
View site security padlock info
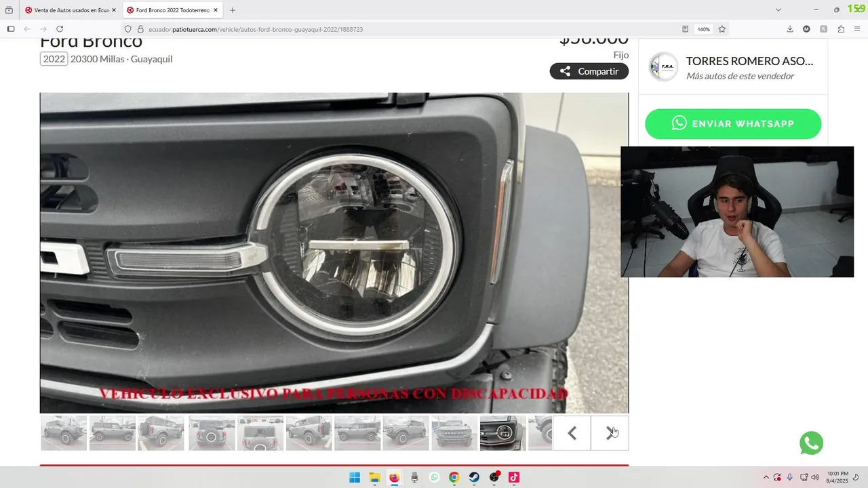[140, 29]
